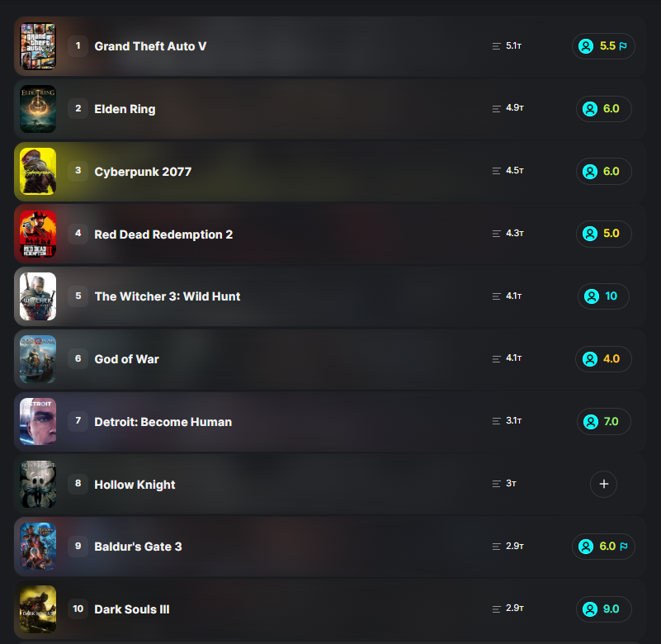This screenshot has height=644, width=661.
Task: Add Hollow Knight with the plus button
Action: point(603,484)
